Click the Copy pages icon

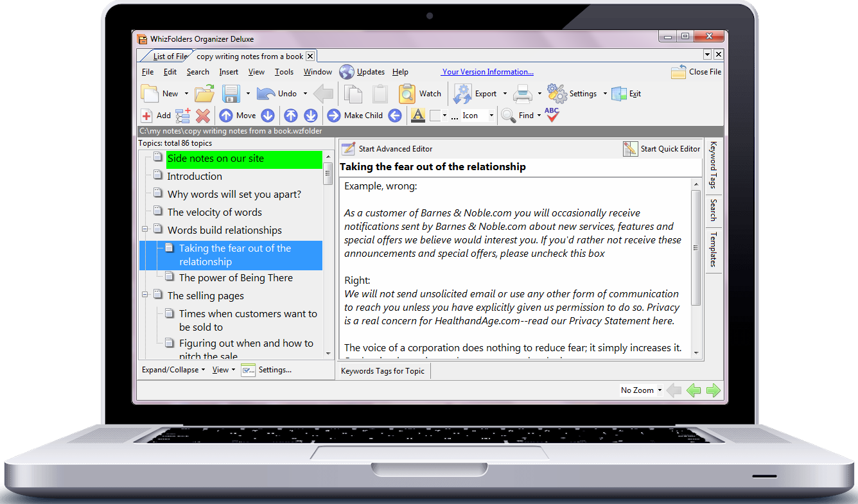pyautogui.click(x=353, y=94)
